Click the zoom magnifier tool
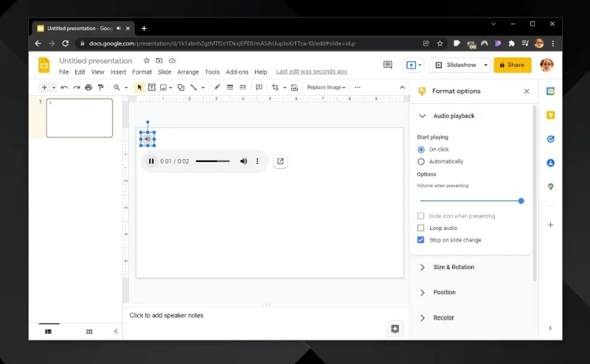This screenshot has width=590, height=364. coord(117,87)
